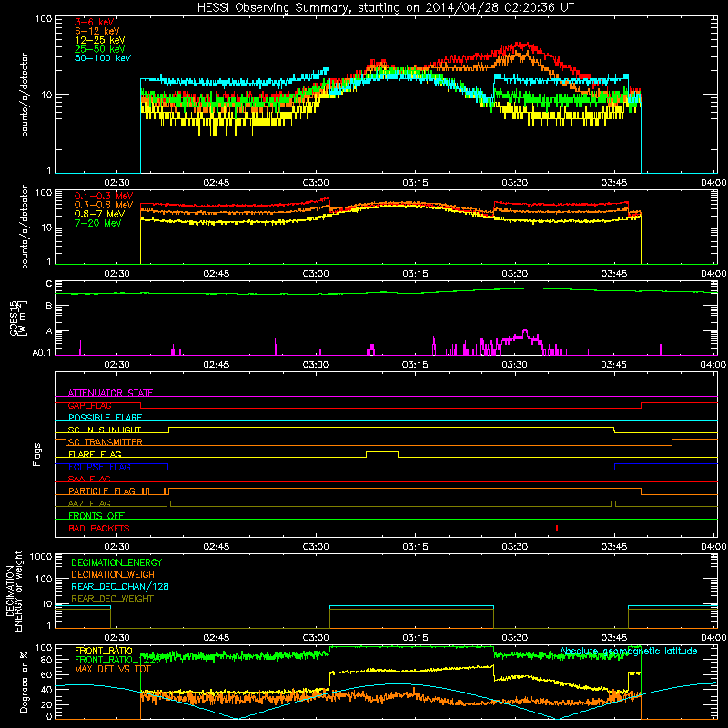Select the cyan 50-100 keV legend label
The image size is (728, 728).
click(x=103, y=58)
